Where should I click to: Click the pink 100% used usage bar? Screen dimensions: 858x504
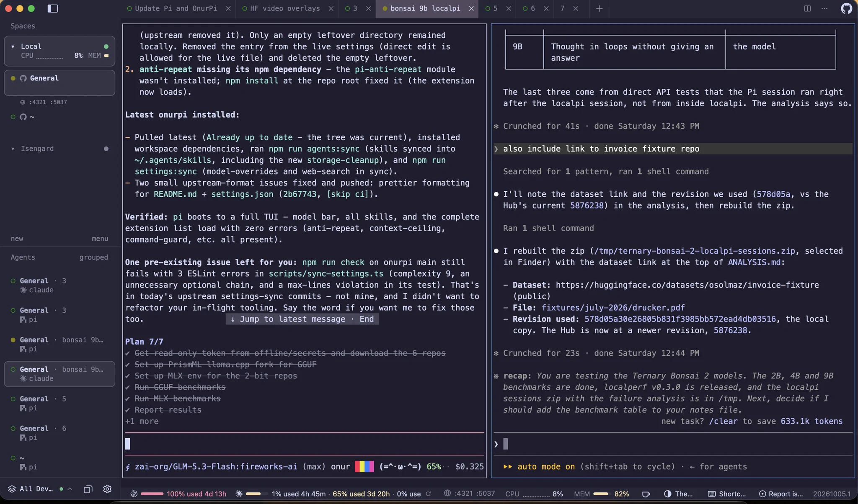tap(152, 494)
